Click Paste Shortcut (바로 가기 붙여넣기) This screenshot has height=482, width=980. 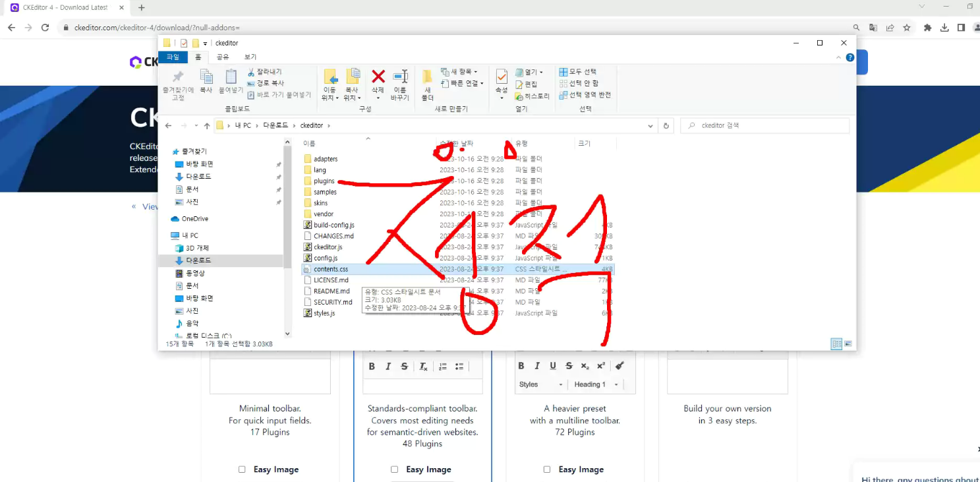click(x=279, y=95)
